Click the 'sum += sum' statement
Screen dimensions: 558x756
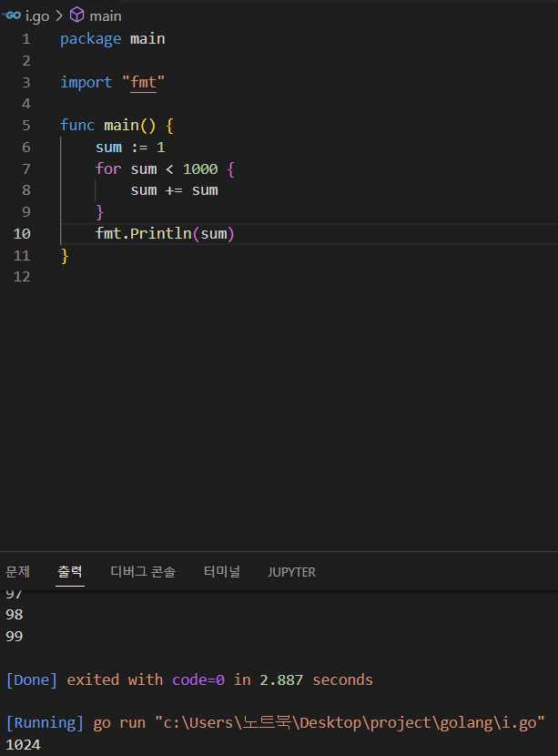[x=175, y=190]
